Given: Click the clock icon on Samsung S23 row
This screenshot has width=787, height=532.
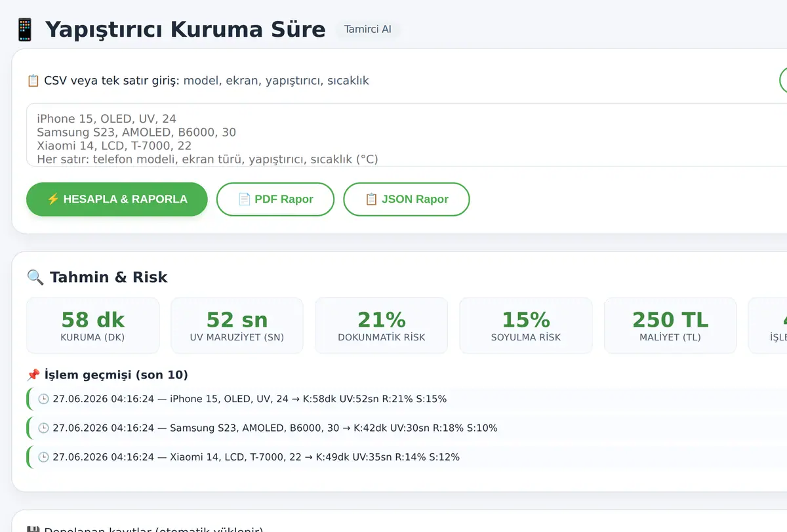Looking at the screenshot, I should tap(43, 428).
